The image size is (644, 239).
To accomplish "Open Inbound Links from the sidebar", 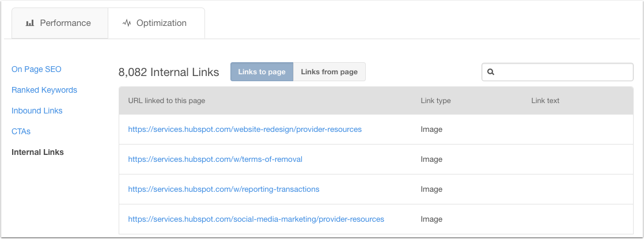I will tap(37, 111).
